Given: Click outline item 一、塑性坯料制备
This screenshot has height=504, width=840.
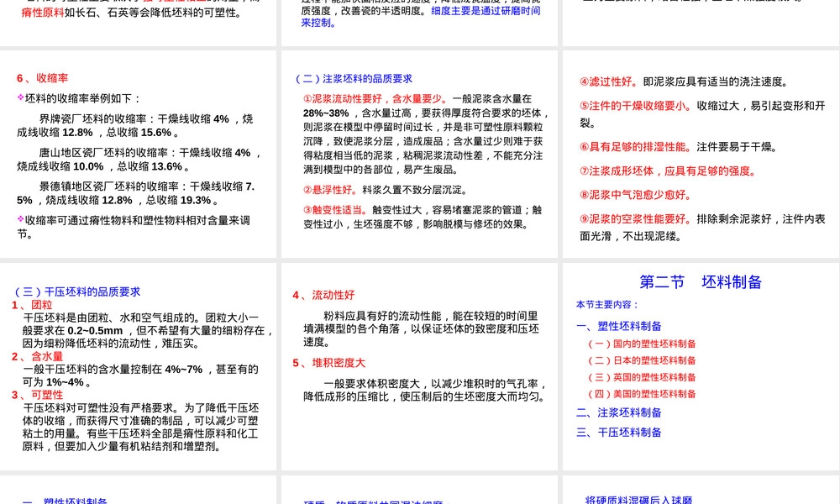Looking at the screenshot, I should pos(619,326).
